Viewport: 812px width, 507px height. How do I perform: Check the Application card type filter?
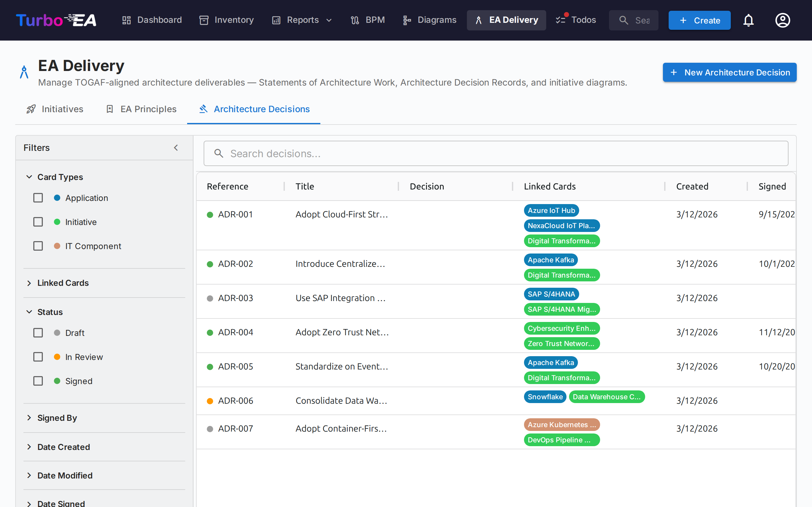coord(38,198)
